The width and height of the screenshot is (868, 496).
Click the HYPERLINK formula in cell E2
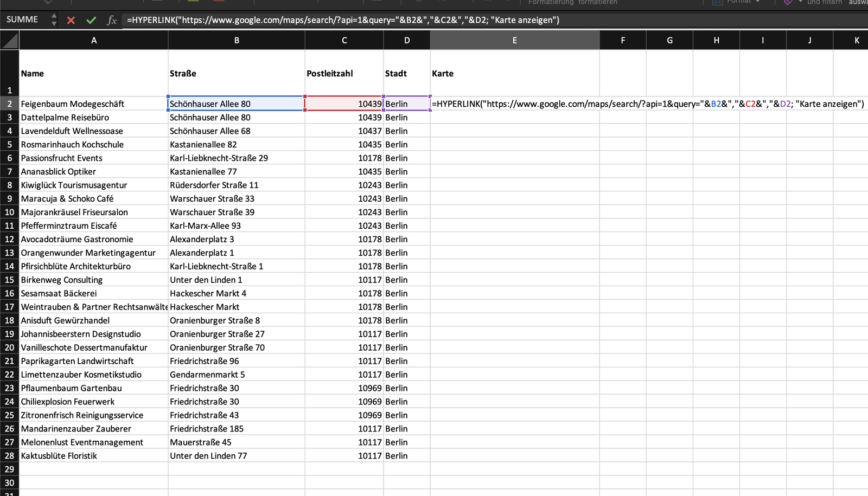click(648, 104)
